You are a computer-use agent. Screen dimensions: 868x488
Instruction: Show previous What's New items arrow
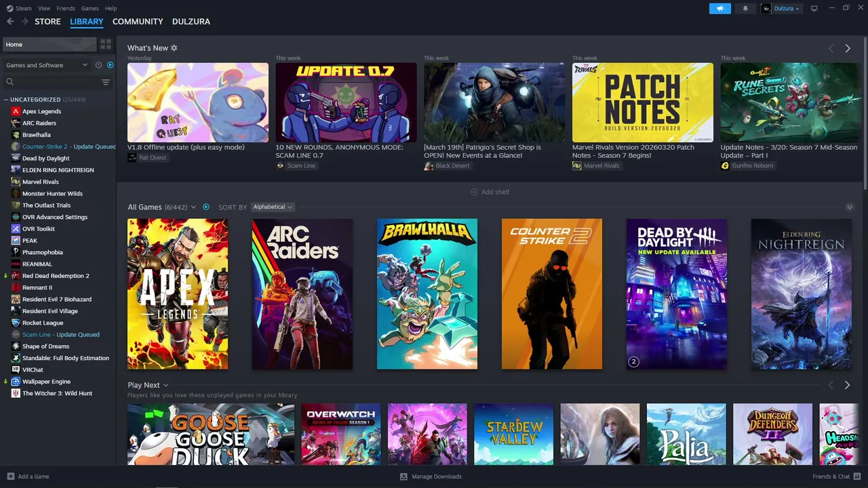pos(831,48)
